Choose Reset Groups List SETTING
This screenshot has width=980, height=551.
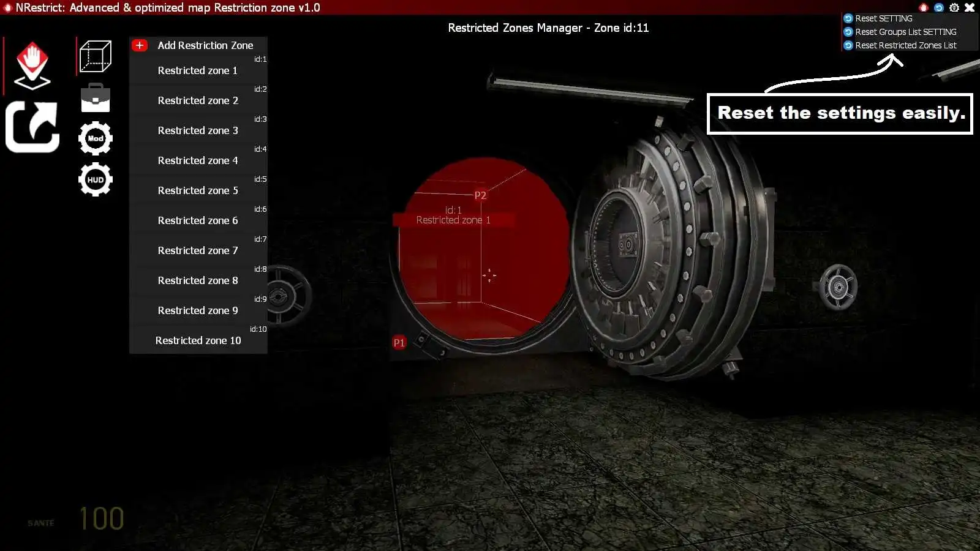[905, 32]
